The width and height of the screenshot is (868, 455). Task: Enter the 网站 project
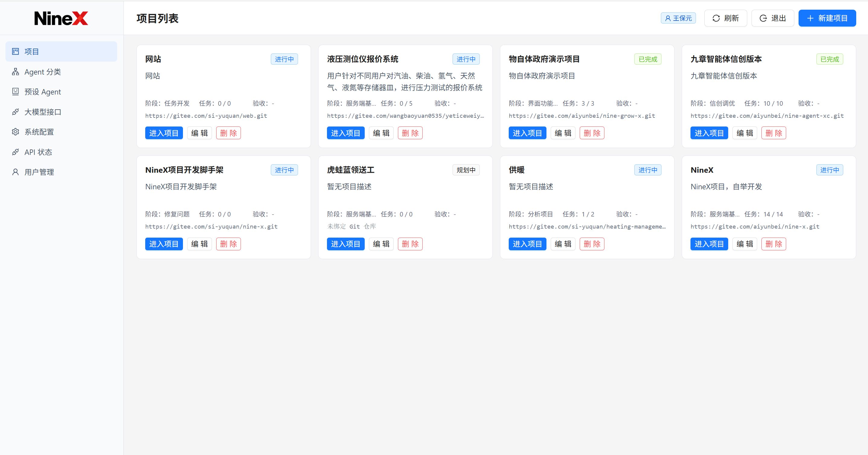pyautogui.click(x=164, y=133)
